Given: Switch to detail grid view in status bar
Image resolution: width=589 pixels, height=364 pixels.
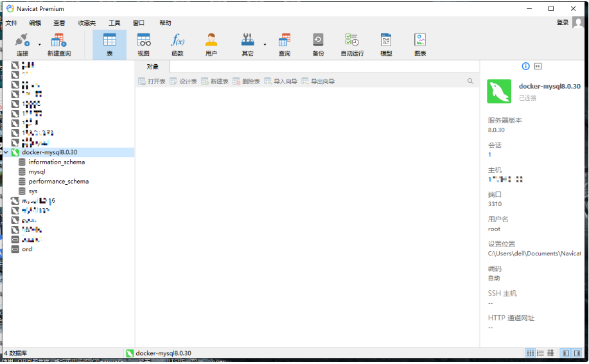Looking at the screenshot, I should pyautogui.click(x=550, y=353).
